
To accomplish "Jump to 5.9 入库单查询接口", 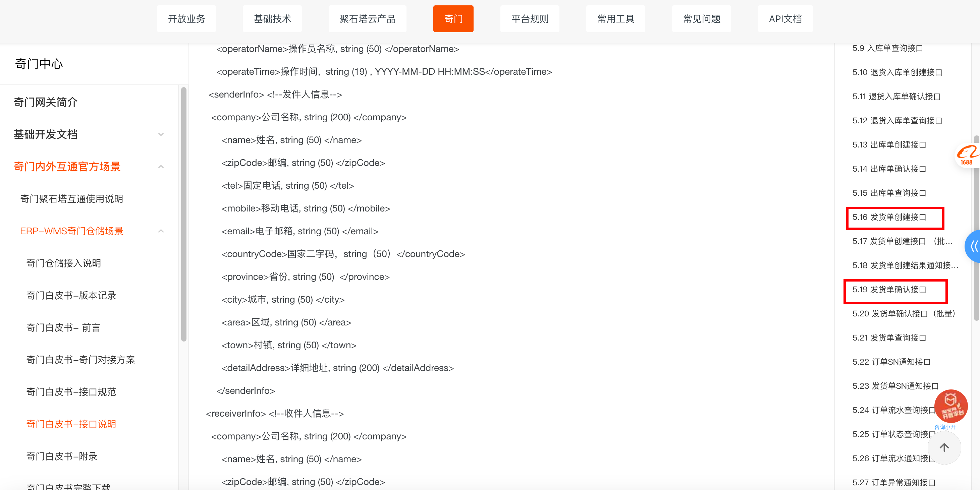I will click(x=887, y=48).
